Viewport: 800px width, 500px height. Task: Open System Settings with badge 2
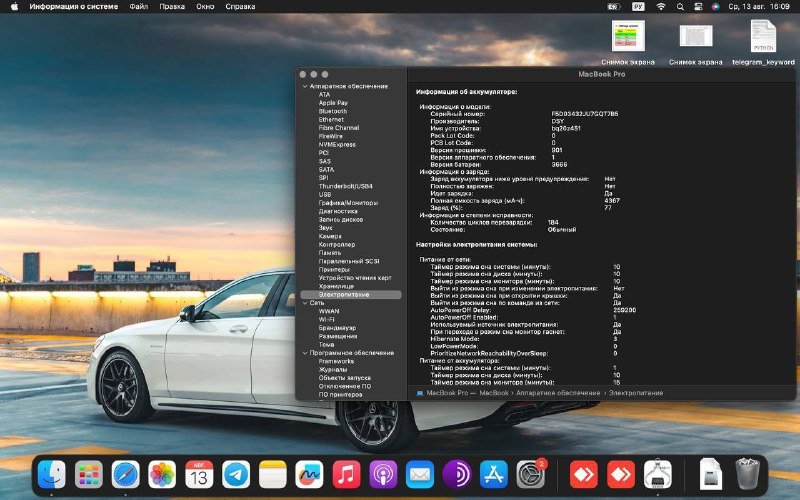[x=531, y=474]
